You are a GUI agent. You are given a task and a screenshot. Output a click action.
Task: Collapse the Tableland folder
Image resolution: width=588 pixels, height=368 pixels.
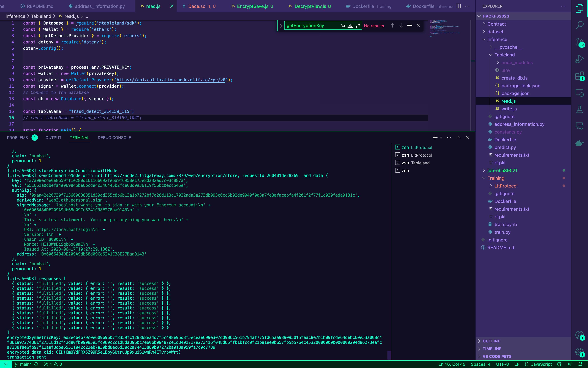pos(504,55)
